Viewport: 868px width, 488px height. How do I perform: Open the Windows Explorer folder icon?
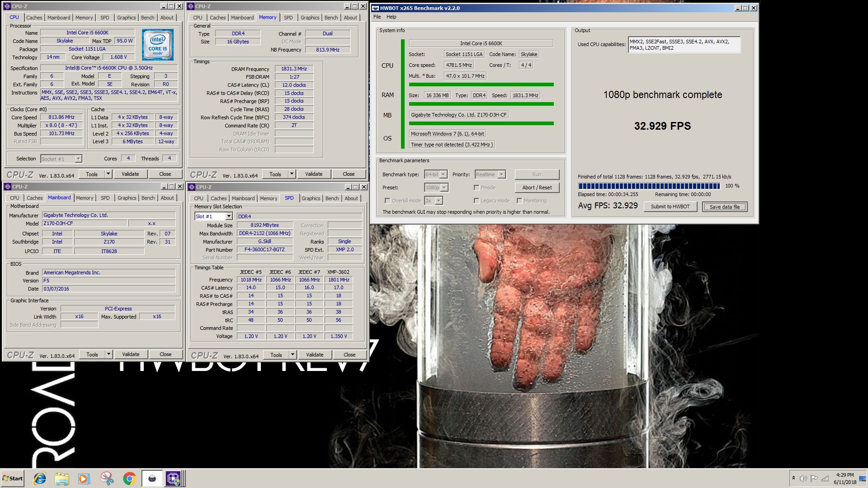pyautogui.click(x=62, y=479)
